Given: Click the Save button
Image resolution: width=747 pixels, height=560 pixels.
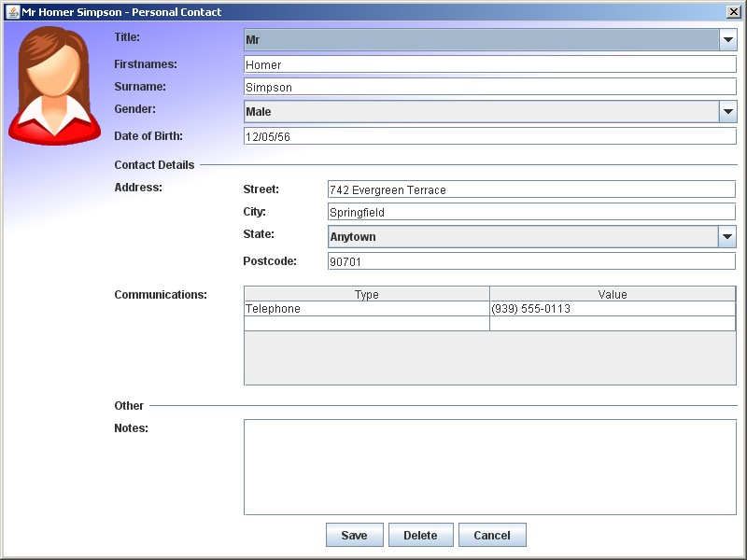Looking at the screenshot, I should pos(354,535).
